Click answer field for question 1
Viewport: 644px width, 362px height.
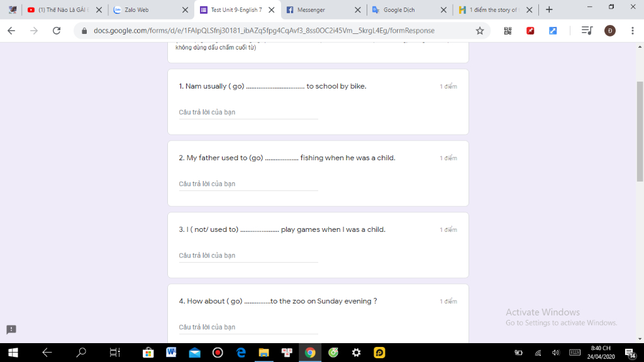coord(248,112)
